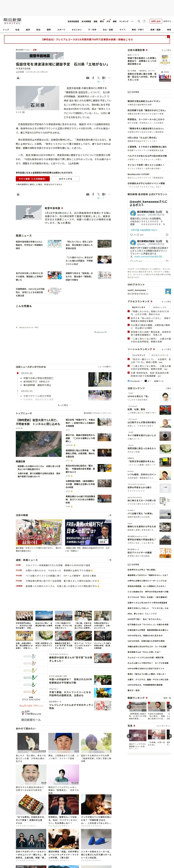Go to next video in 動画ランキング carousel

tap(170, 707)
